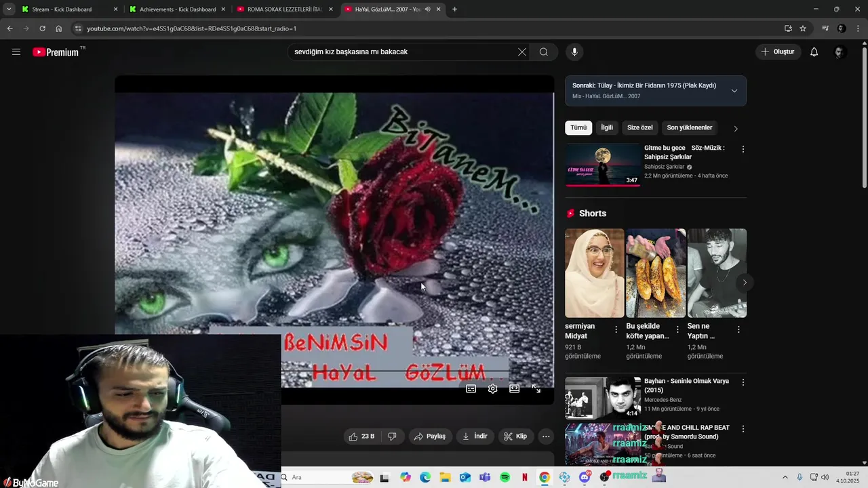Download the video with İndir
Viewport: 868px width, 488px height.
475,436
